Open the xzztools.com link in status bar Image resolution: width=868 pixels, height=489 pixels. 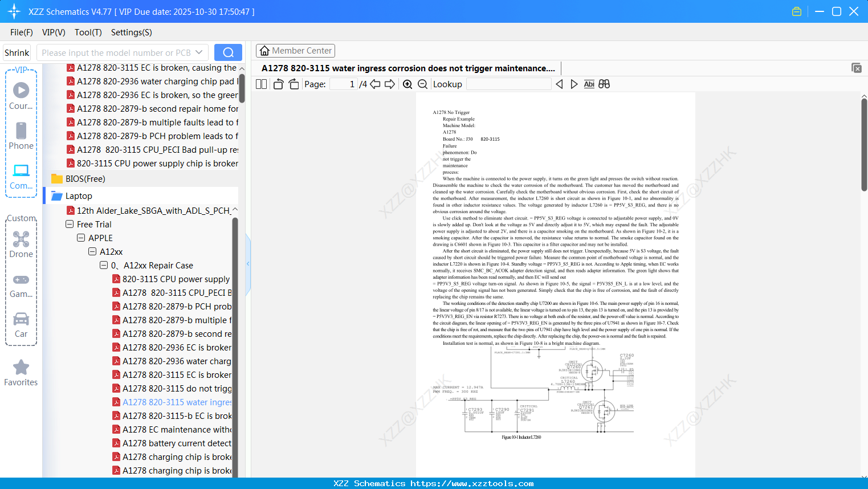472,483
